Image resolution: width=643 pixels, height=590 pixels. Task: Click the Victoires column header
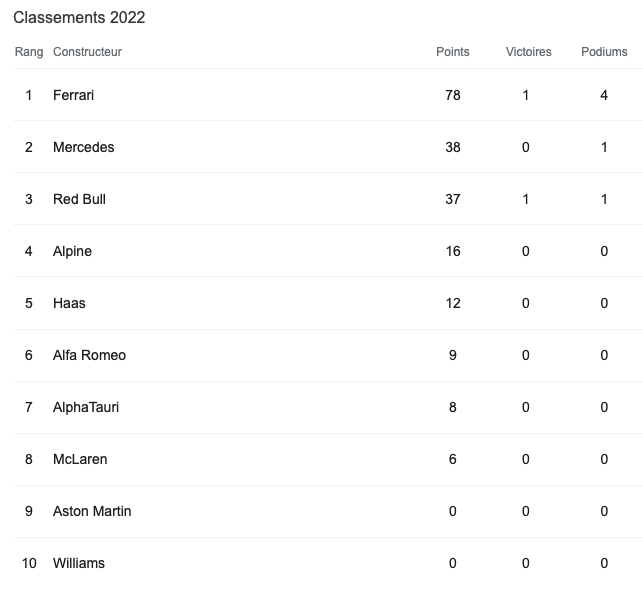(528, 52)
